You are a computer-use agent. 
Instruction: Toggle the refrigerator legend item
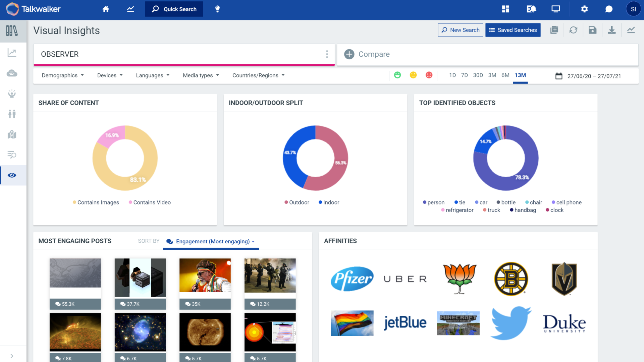(x=457, y=210)
